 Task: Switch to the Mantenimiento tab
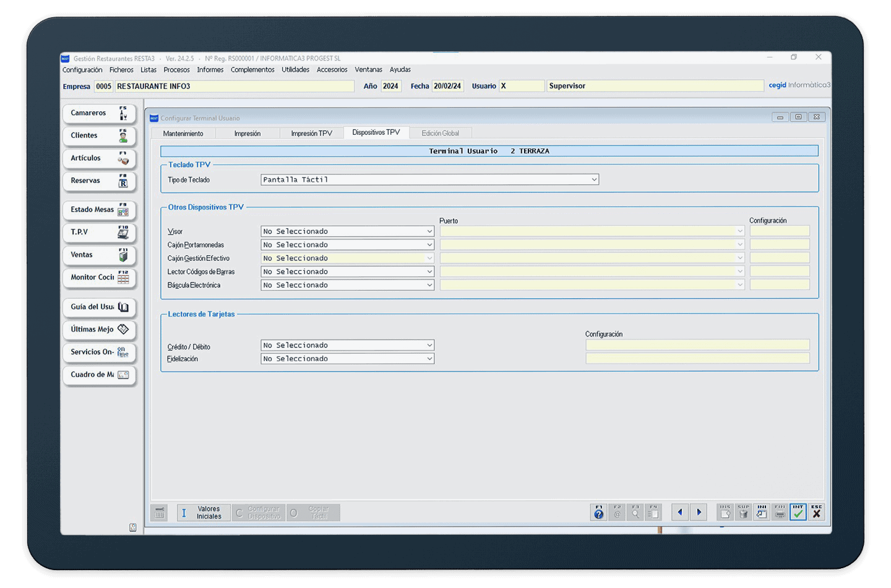(x=183, y=134)
